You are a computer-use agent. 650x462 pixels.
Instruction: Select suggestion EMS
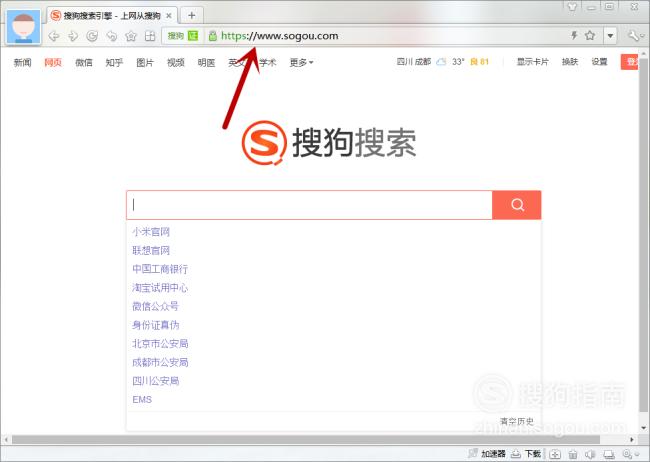142,400
